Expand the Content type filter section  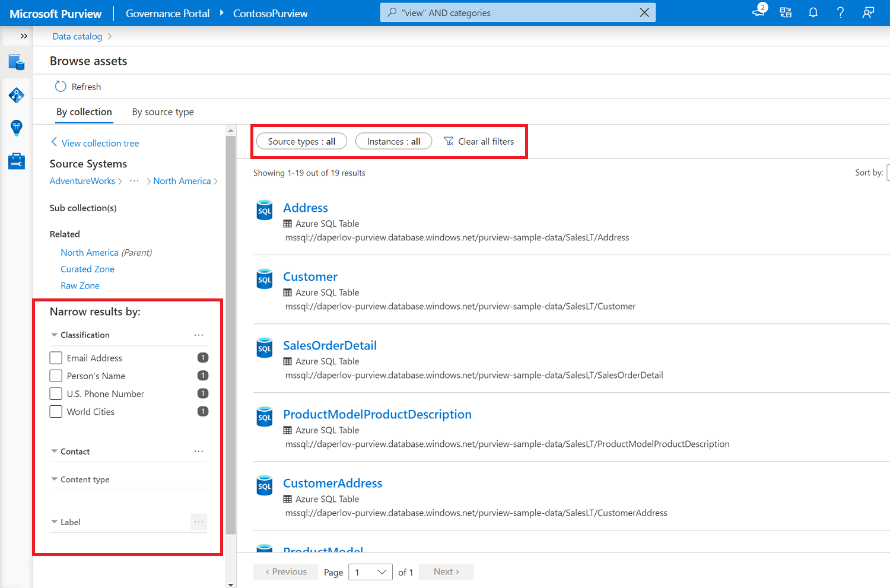pos(55,479)
